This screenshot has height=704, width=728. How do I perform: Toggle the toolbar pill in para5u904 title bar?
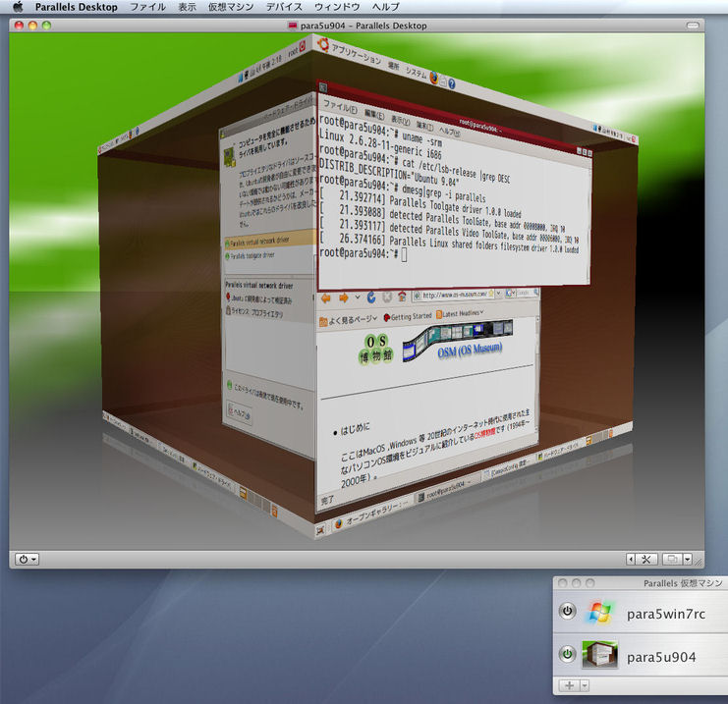(x=693, y=26)
